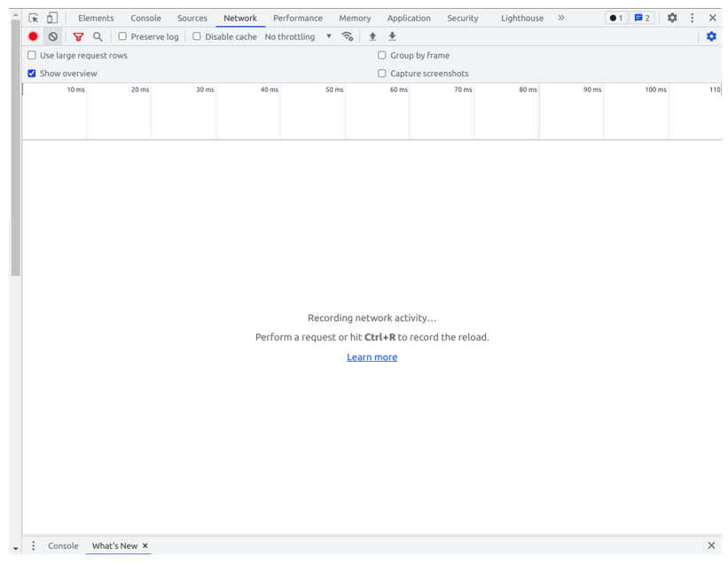Open the No throttling dropdown
Screen dimensions: 728x565
[298, 36]
